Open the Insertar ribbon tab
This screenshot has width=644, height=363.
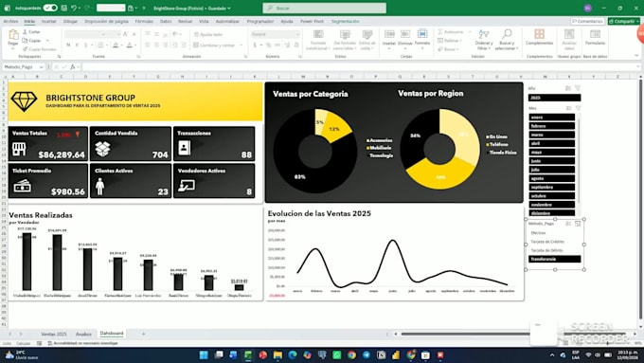(x=49, y=21)
